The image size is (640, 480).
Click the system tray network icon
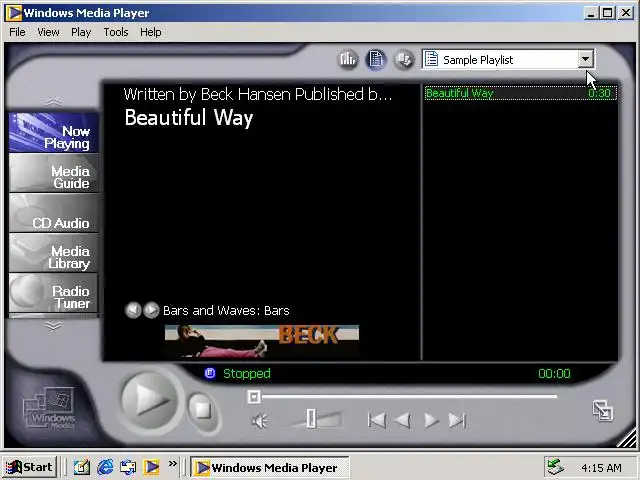[x=556, y=467]
